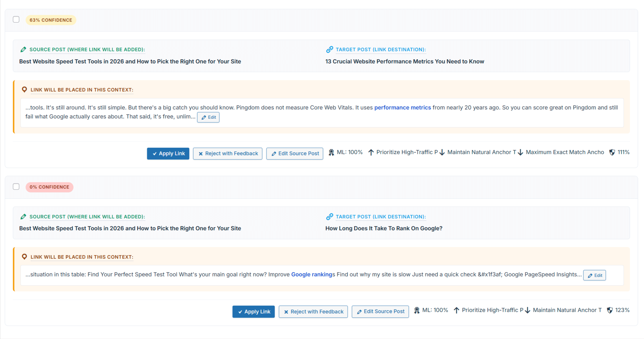Click the 111% score value

pos(623,152)
